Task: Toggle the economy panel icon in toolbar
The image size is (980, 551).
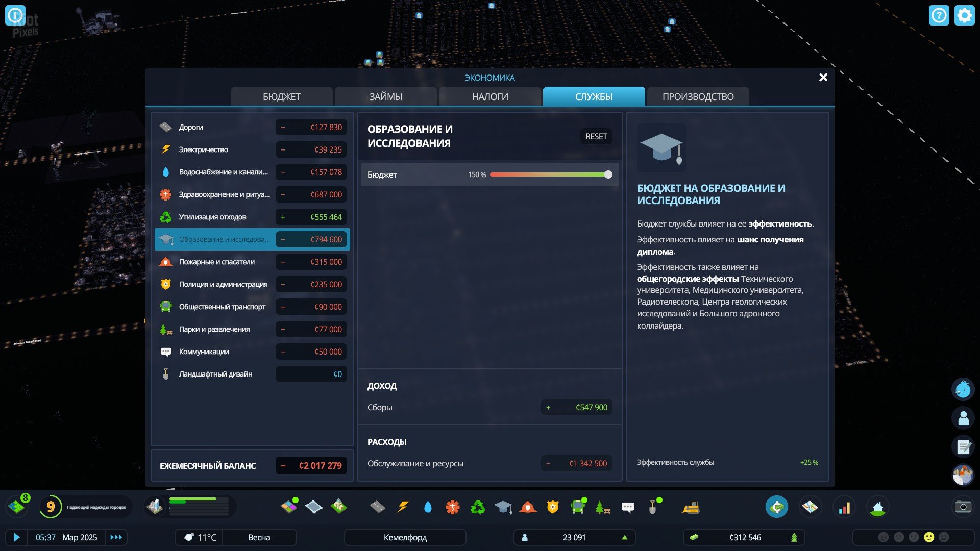Action: point(776,507)
